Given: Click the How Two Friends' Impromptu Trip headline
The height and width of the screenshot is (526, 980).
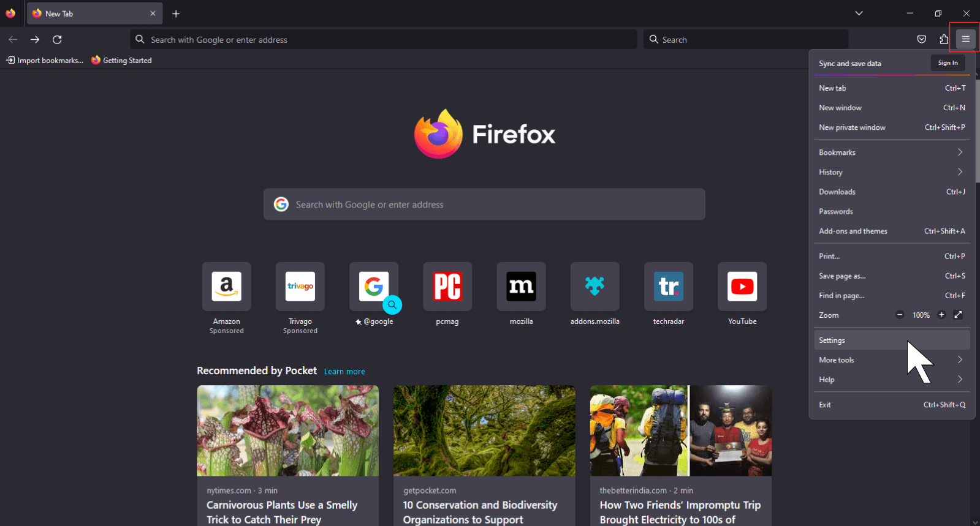Looking at the screenshot, I should (x=680, y=512).
